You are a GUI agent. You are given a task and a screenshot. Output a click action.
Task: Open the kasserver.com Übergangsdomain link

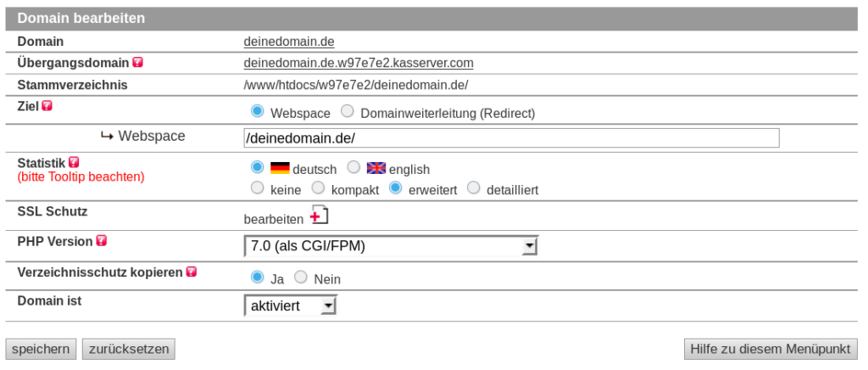[x=358, y=63]
